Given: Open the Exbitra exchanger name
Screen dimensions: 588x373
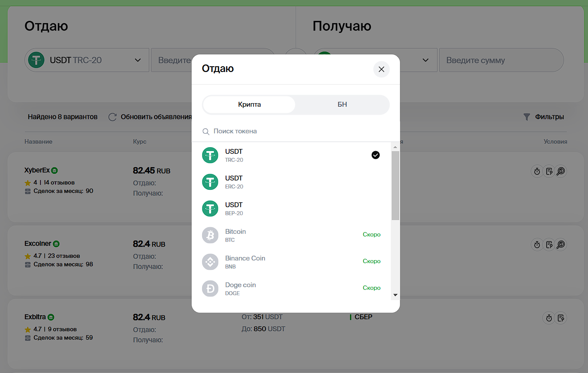Looking at the screenshot, I should [x=35, y=317].
